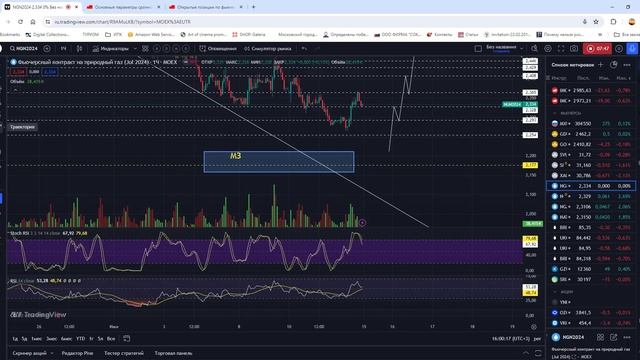The image size is (640, 360).
Task: Add symbol to watchlist plus icon
Action: (x=600, y=64)
